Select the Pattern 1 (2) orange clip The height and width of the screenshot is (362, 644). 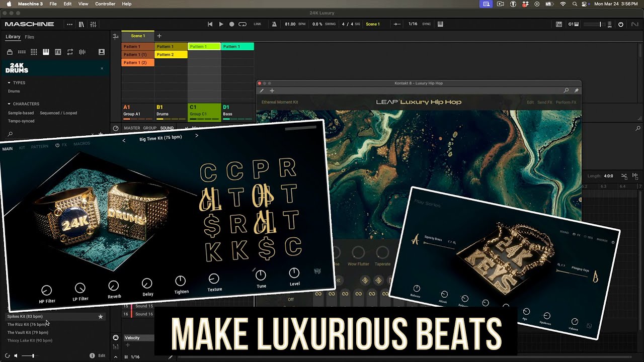[x=138, y=63]
